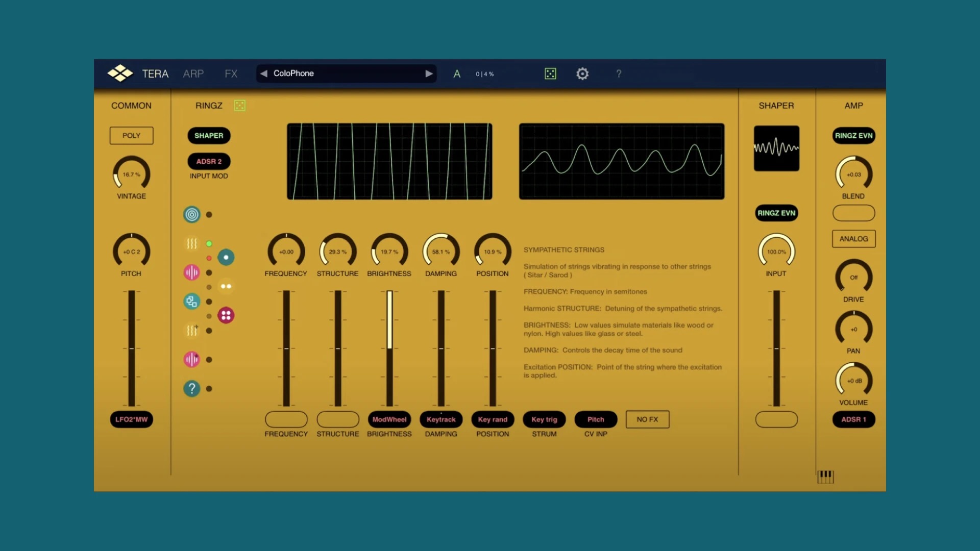Select the green radio dot beside strings icon
This screenshot has width=980, height=551.
(x=209, y=244)
